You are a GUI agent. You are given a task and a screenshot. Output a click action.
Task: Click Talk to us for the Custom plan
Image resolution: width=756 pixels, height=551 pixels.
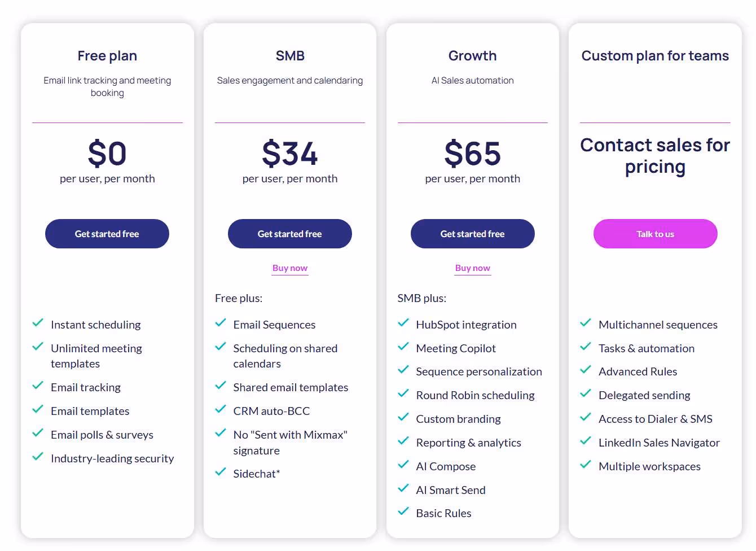(x=655, y=233)
